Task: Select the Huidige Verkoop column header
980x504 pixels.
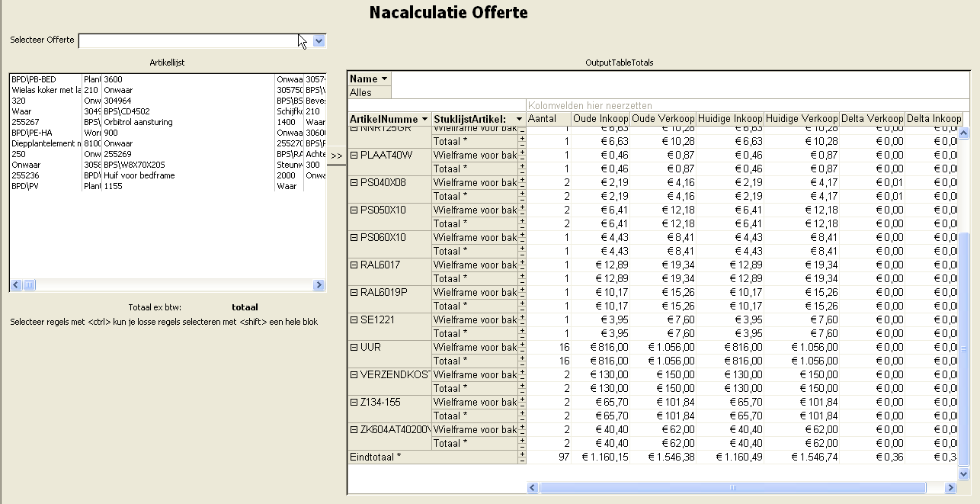Action: coord(801,119)
